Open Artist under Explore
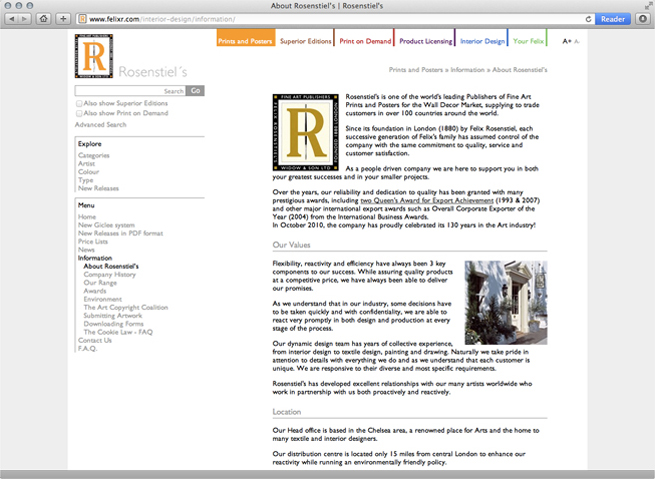 pos(86,164)
